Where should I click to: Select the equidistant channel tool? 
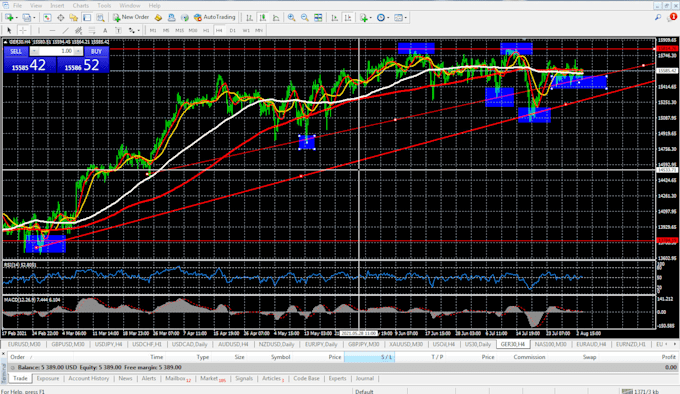click(x=78, y=30)
